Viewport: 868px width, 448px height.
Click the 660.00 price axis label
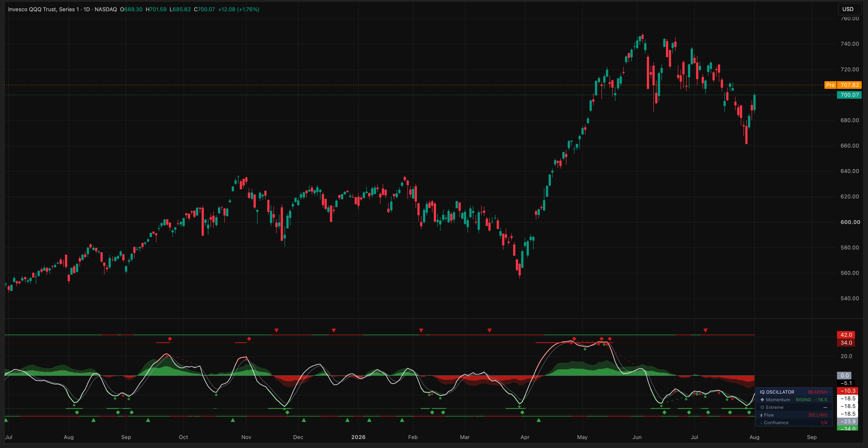click(850, 146)
